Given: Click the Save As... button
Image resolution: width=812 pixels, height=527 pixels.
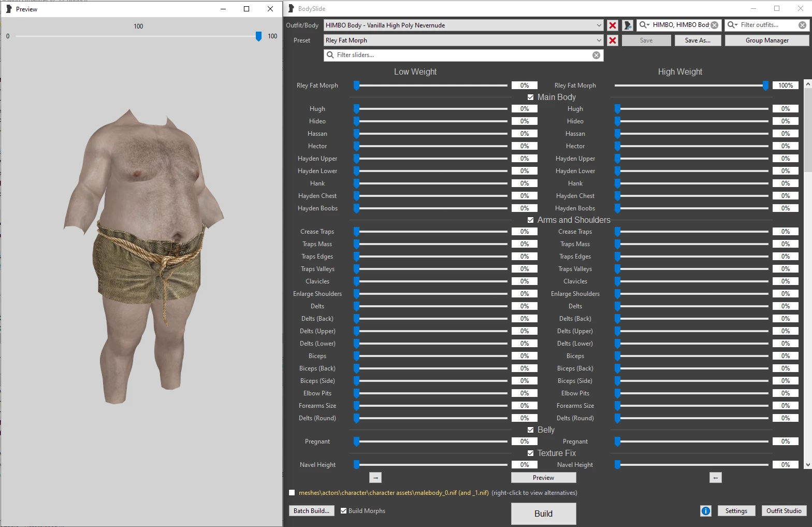Looking at the screenshot, I should [x=698, y=40].
